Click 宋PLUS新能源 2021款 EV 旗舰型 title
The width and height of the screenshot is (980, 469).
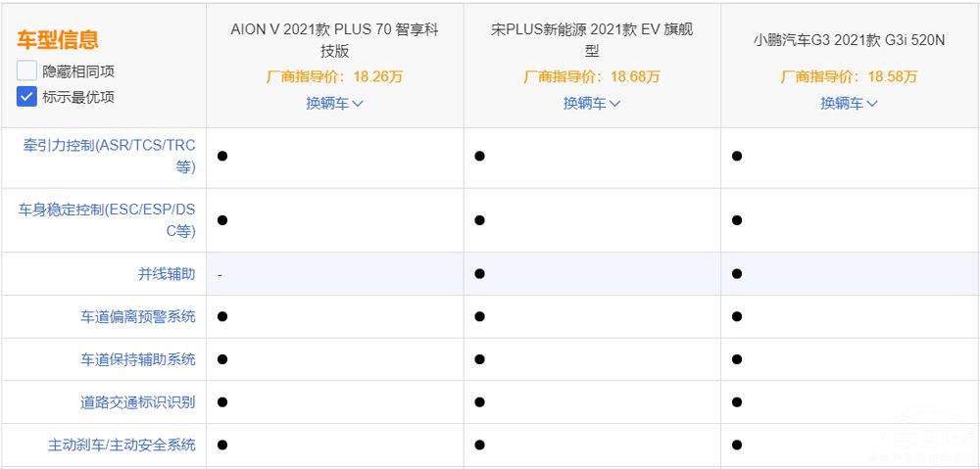591,40
